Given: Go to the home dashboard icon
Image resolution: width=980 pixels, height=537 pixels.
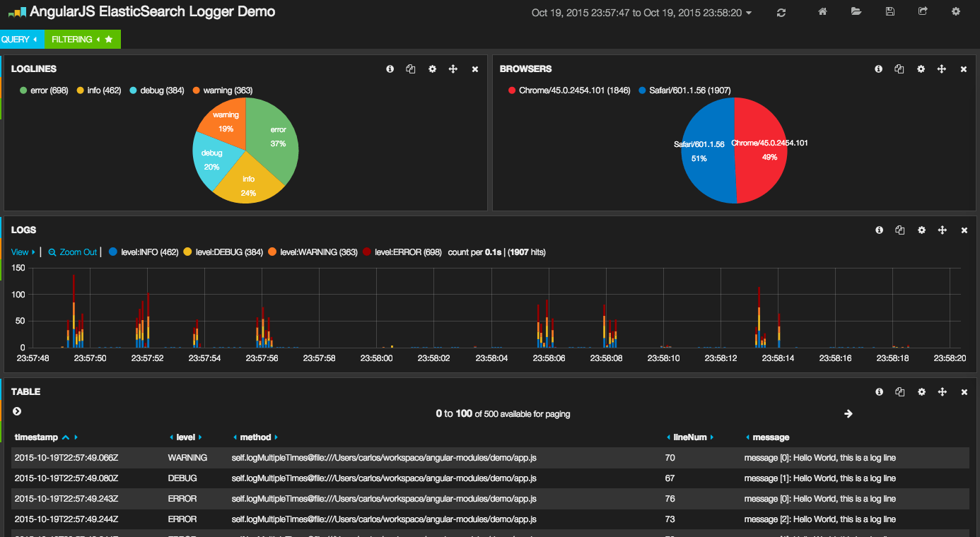Looking at the screenshot, I should pos(822,11).
